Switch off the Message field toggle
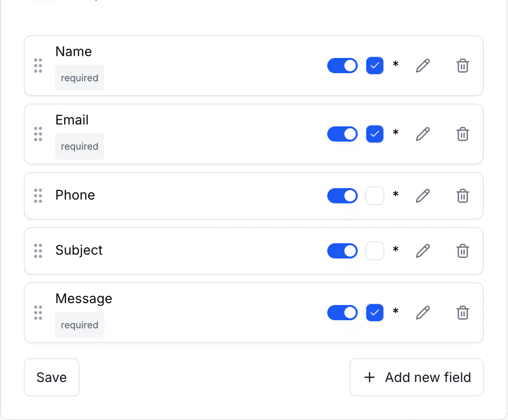508x420 pixels. point(342,313)
